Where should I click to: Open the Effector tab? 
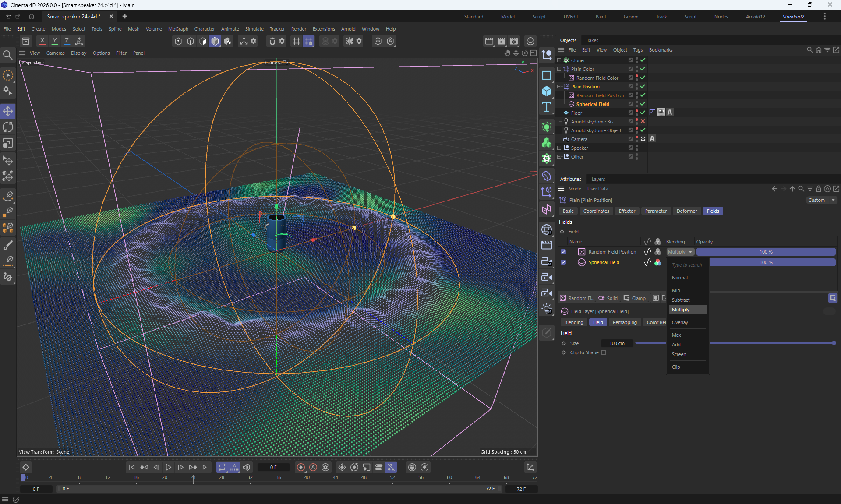(626, 211)
